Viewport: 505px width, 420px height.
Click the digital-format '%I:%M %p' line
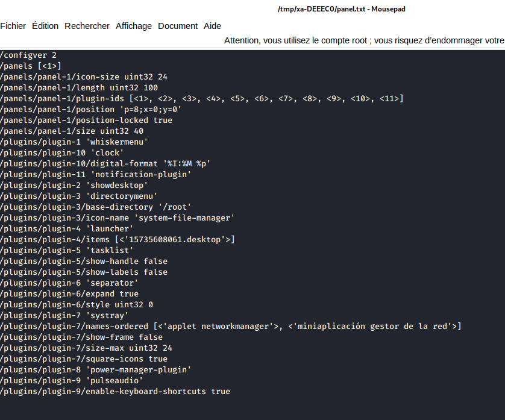point(105,163)
